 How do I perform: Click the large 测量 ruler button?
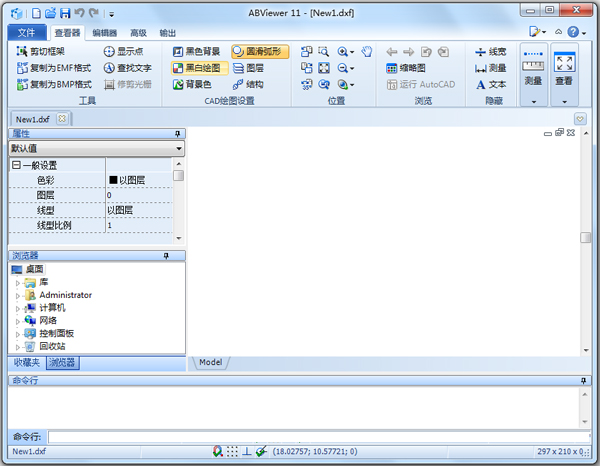tap(533, 68)
